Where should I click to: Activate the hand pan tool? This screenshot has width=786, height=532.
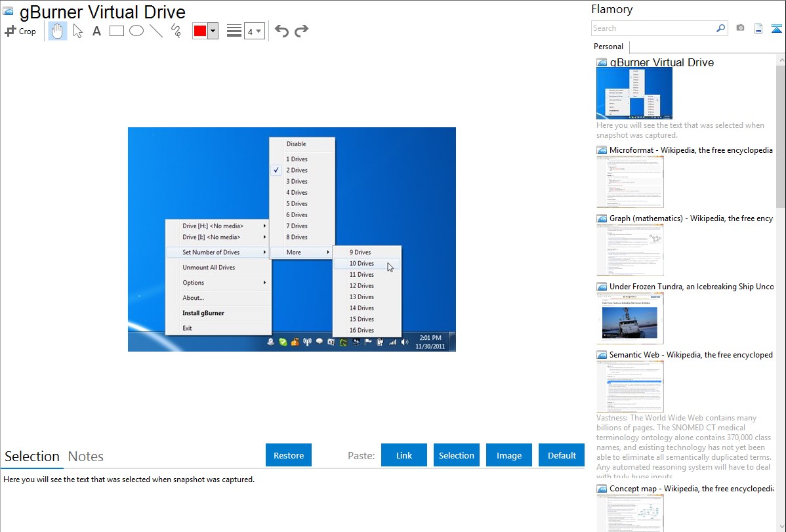57,31
